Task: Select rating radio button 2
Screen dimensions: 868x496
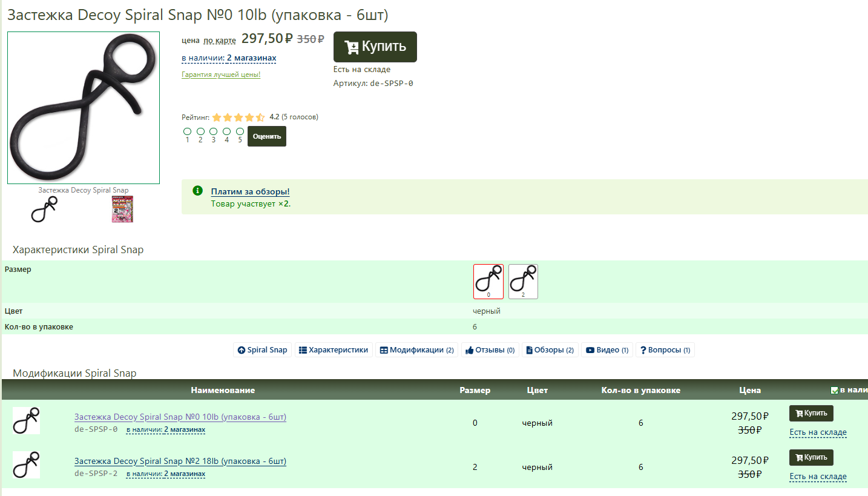Action: 200,131
